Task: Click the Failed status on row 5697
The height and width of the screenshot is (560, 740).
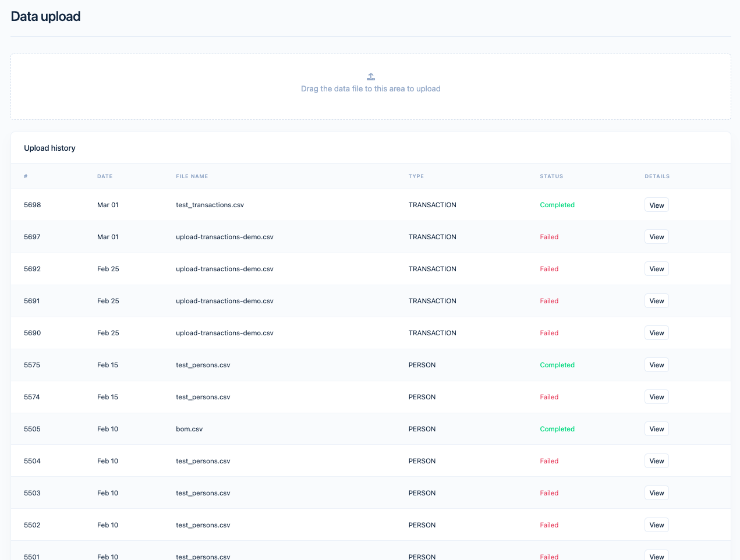Action: (x=548, y=237)
